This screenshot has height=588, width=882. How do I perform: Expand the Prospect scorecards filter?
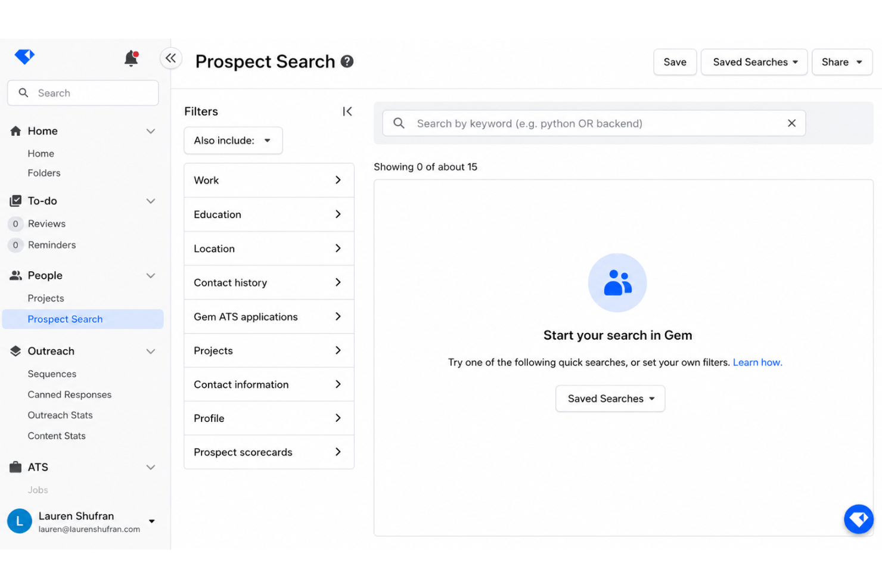tap(269, 452)
